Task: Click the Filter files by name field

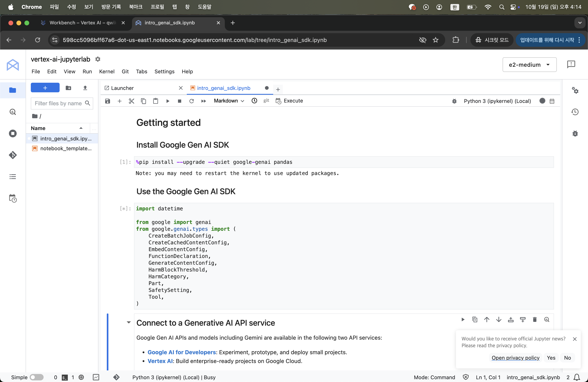Action: point(58,103)
